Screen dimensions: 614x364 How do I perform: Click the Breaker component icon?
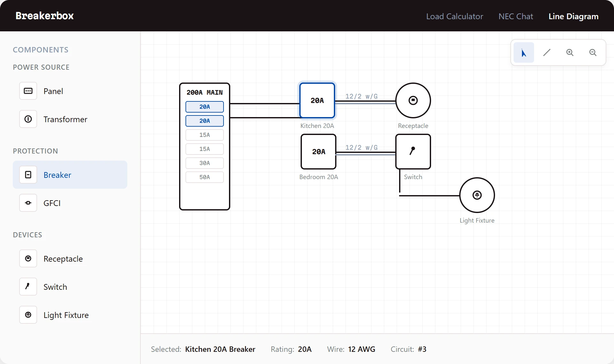point(28,175)
